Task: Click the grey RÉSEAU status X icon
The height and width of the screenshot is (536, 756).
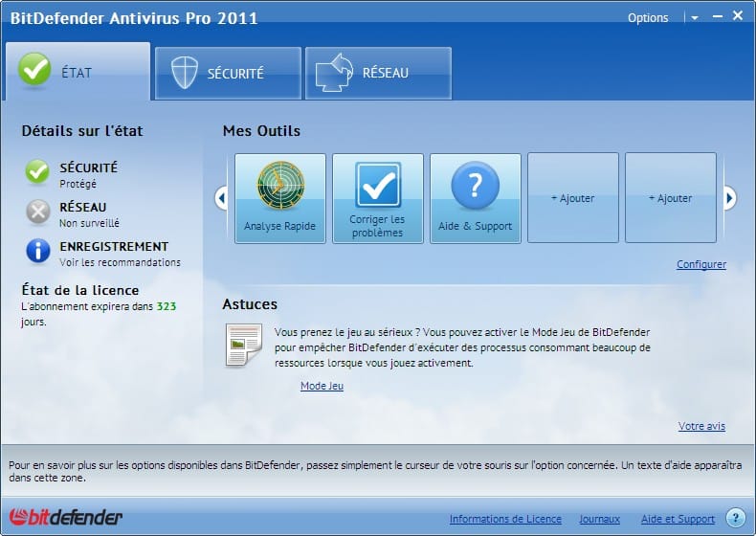Action: click(38, 212)
